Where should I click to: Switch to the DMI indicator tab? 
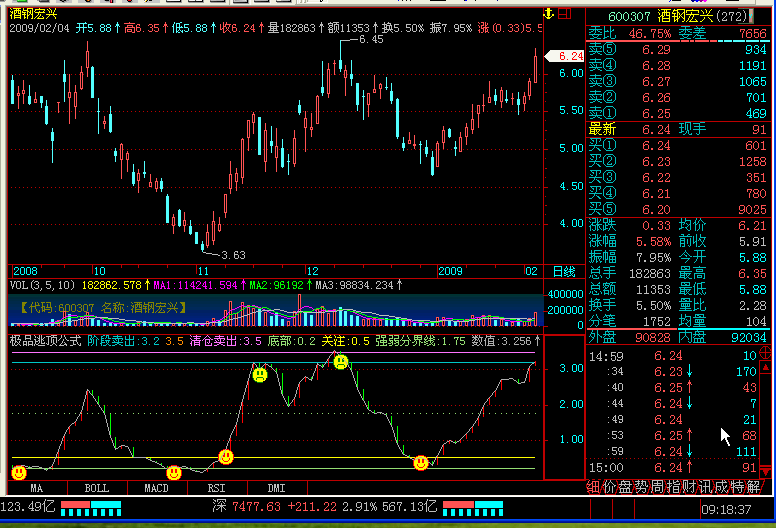[x=277, y=488]
